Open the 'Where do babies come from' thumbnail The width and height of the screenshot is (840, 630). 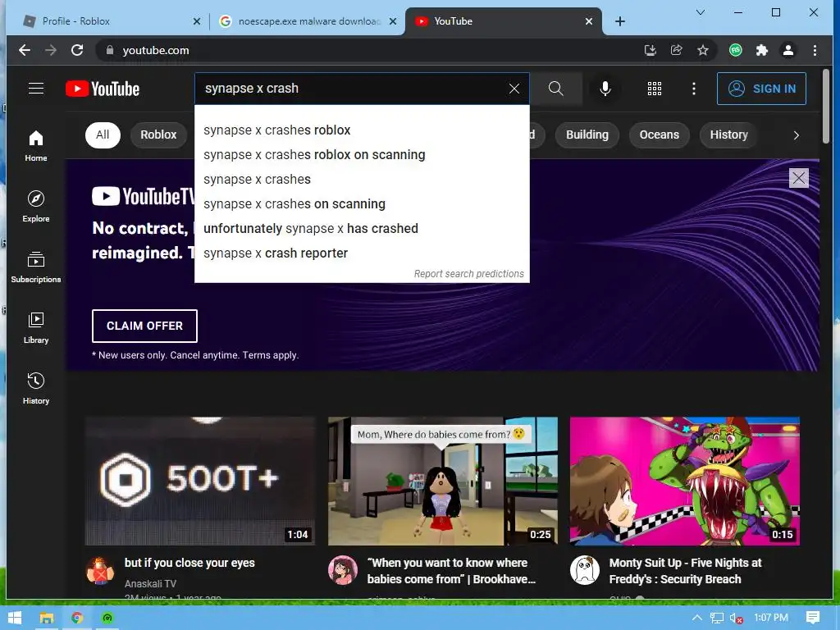pos(442,481)
